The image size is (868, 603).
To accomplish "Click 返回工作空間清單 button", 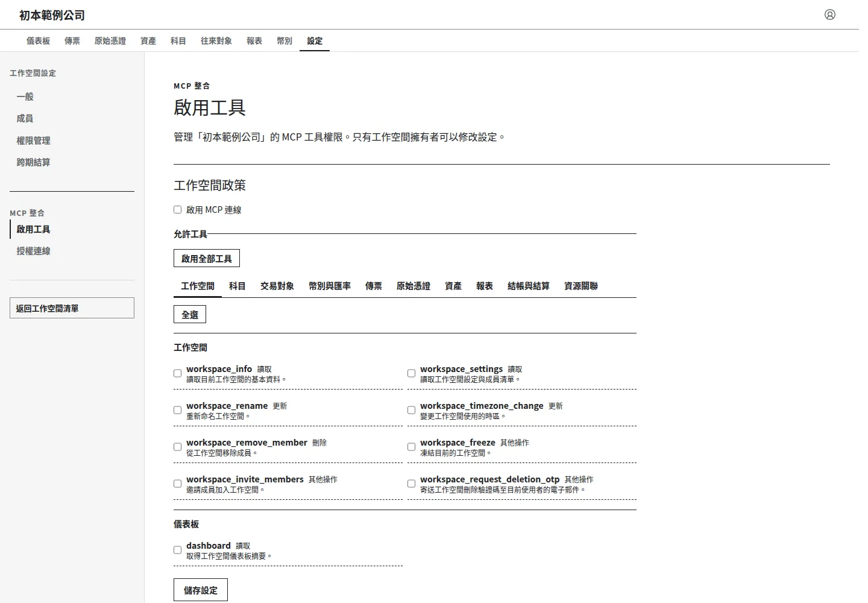I will [x=72, y=308].
